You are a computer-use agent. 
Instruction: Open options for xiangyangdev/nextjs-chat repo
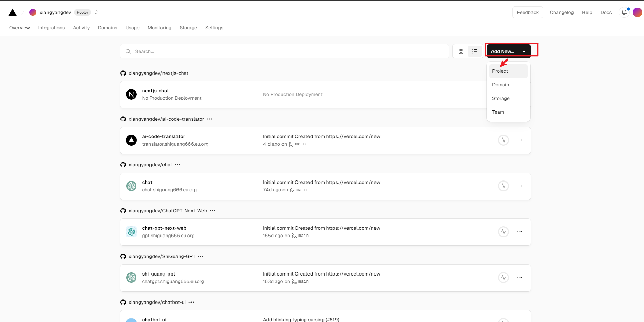[x=194, y=73]
